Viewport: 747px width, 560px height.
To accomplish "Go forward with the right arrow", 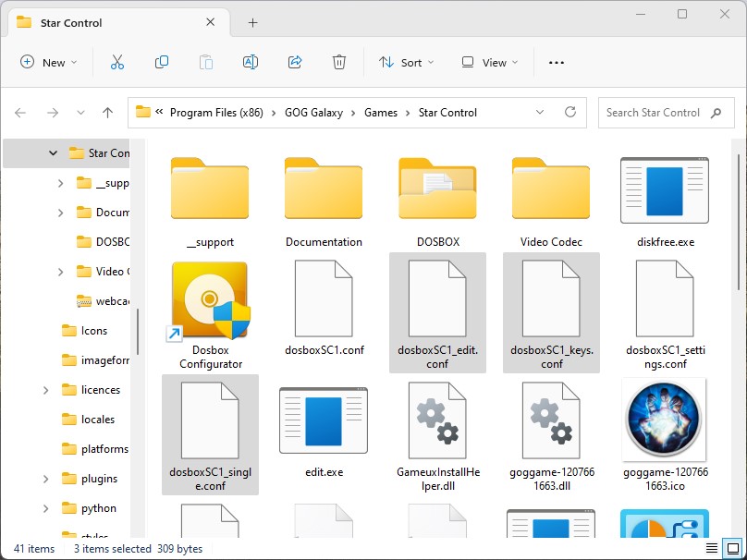I will [x=53, y=113].
